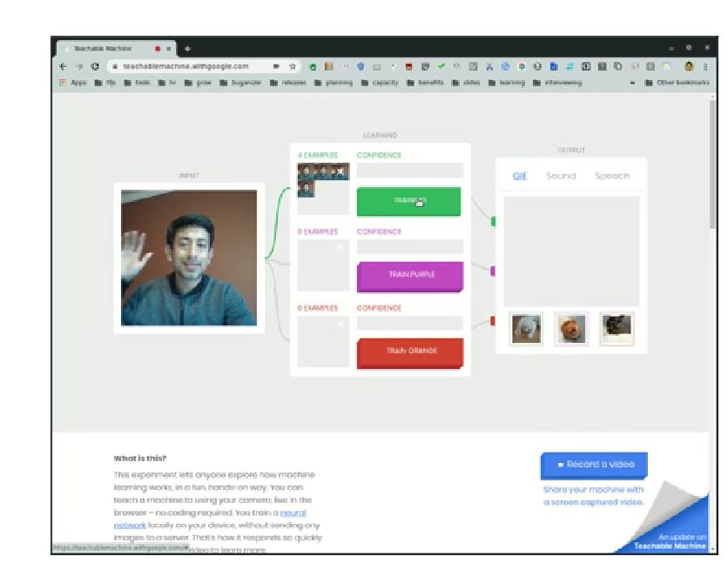Click the green checkmark extension icon
Viewport: 728px width, 563px height.
[x=441, y=66]
